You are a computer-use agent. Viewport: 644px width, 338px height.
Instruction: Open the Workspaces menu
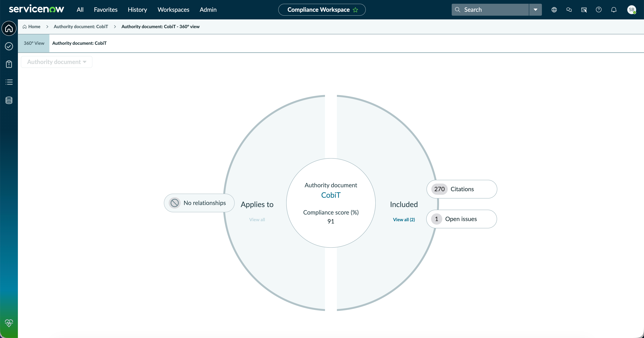173,10
